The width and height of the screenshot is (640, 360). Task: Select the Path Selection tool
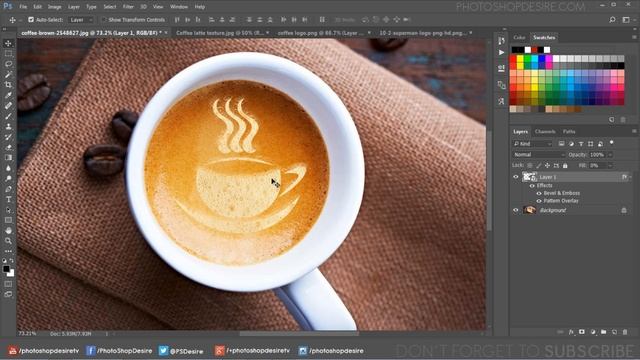click(8, 210)
